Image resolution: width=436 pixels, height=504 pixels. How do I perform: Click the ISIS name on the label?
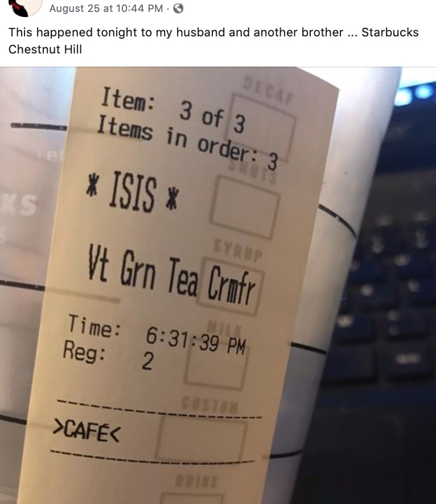click(132, 192)
